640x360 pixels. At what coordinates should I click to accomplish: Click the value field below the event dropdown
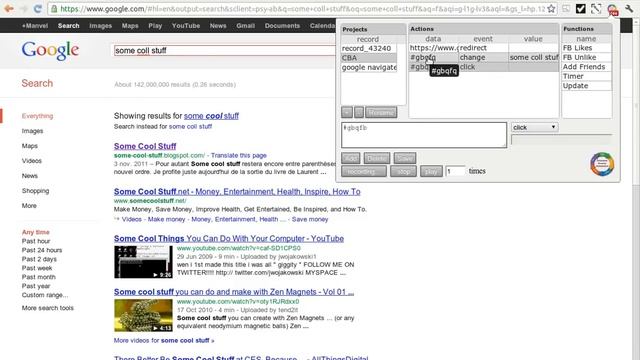pyautogui.click(x=562, y=140)
